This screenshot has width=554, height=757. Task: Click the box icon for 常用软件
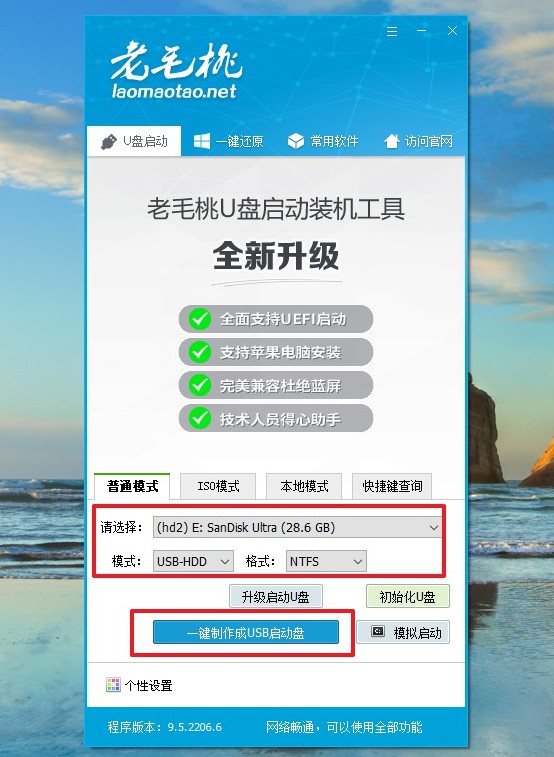pyautogui.click(x=296, y=141)
